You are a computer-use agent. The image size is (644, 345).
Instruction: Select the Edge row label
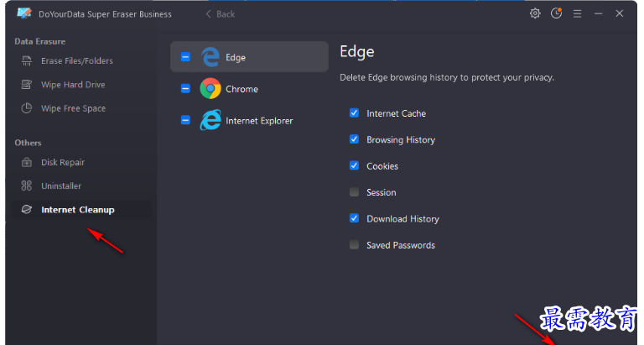pos(236,58)
